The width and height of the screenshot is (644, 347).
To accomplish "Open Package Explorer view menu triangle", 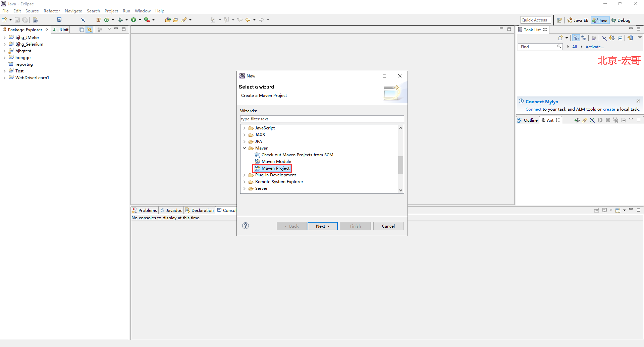I will point(109,29).
